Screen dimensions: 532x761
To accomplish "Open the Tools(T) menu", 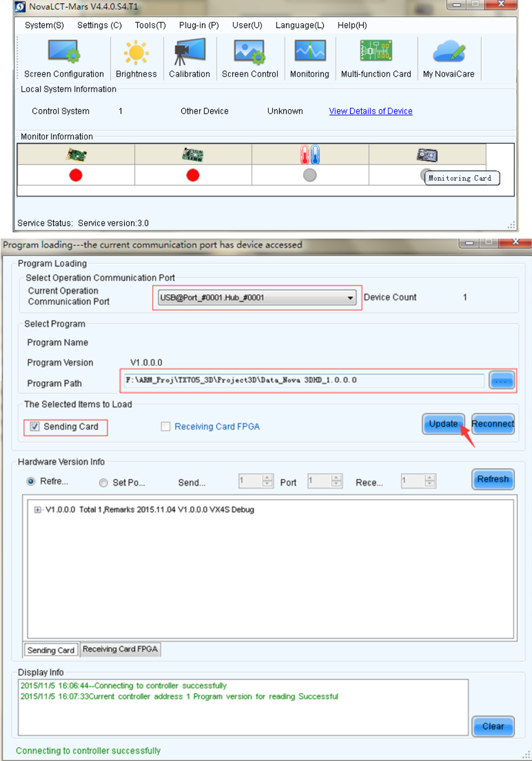I will tap(150, 25).
